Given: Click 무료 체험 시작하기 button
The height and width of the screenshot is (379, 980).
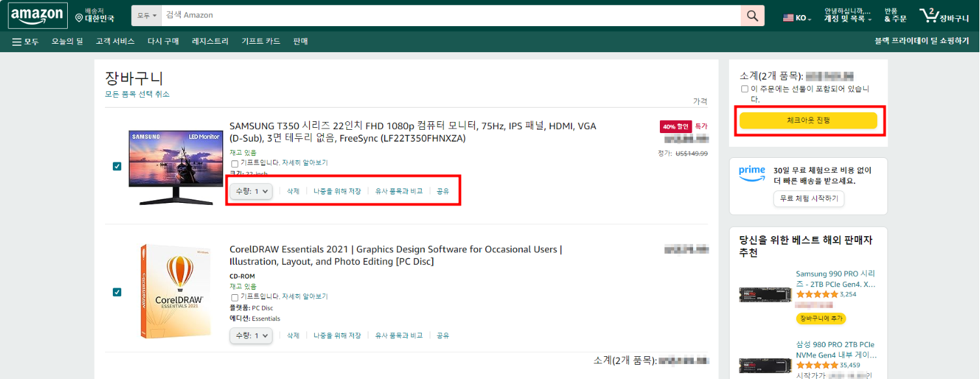Looking at the screenshot, I should pos(809,198).
